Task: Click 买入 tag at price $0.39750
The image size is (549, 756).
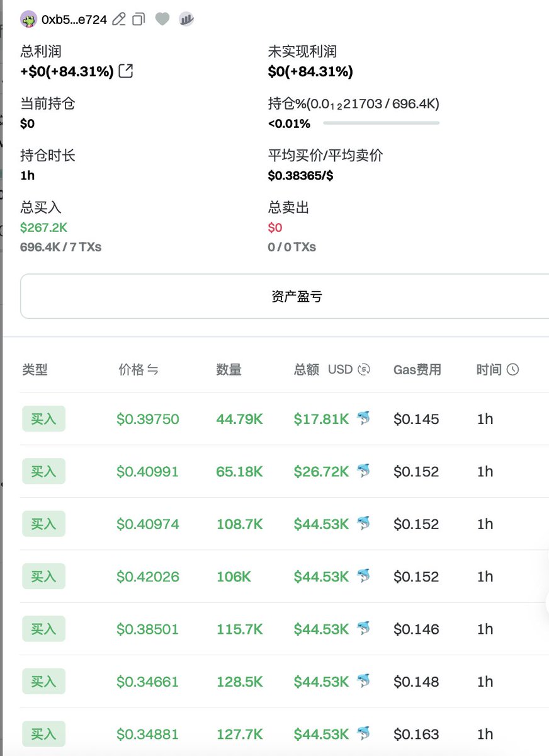Action: point(43,419)
